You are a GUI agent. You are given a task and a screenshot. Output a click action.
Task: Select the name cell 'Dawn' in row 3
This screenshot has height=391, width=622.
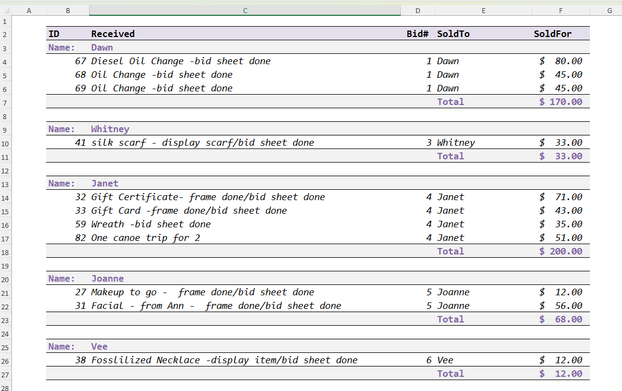[245, 48]
